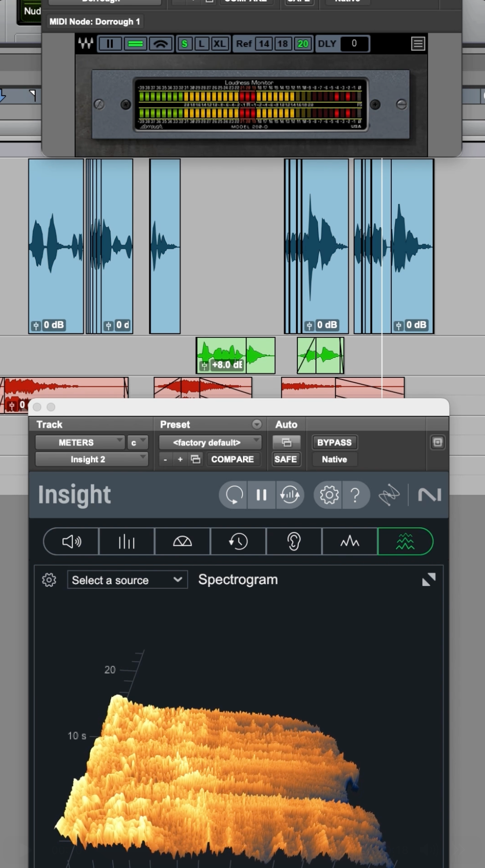Image resolution: width=485 pixels, height=868 pixels.
Task: Click the Native Instruments logo in Insight
Action: click(x=430, y=495)
